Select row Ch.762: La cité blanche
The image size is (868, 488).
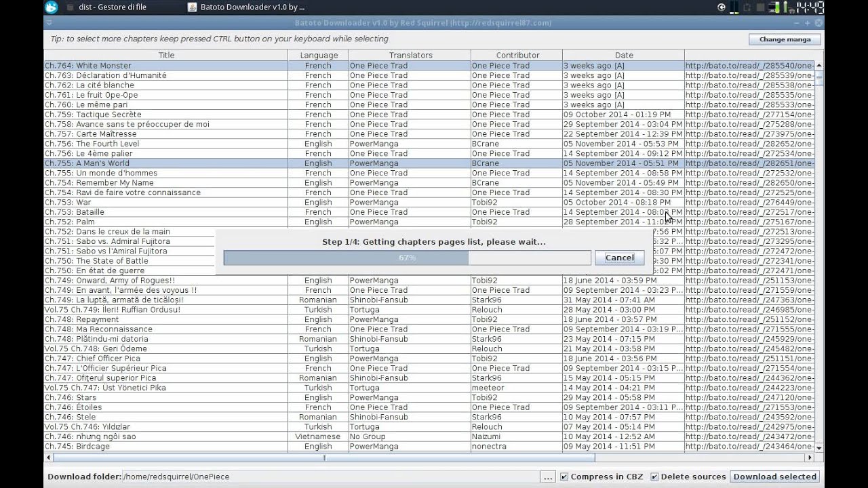(x=429, y=85)
